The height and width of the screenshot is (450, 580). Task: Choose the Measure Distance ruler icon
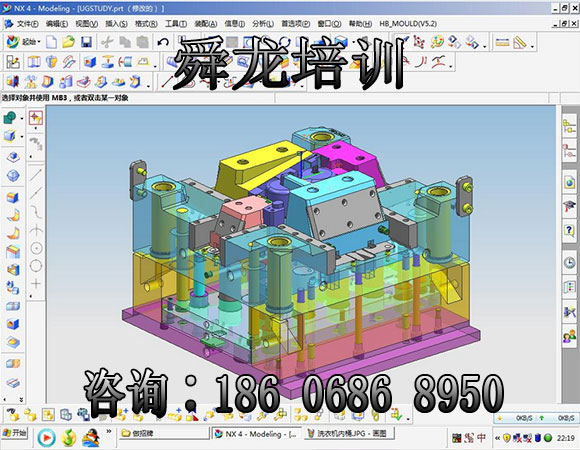502,42
